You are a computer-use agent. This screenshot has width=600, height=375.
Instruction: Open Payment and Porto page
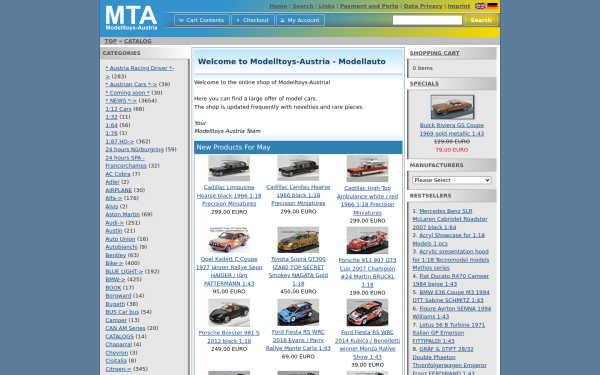tap(369, 6)
